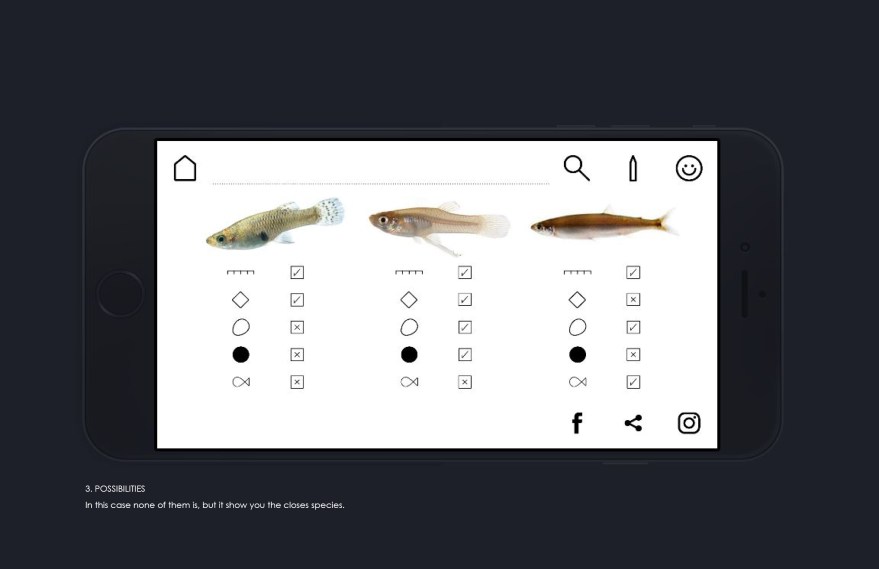The width and height of the screenshot is (879, 569).
Task: Toggle the tail checkbox for the third fish
Action: (633, 382)
